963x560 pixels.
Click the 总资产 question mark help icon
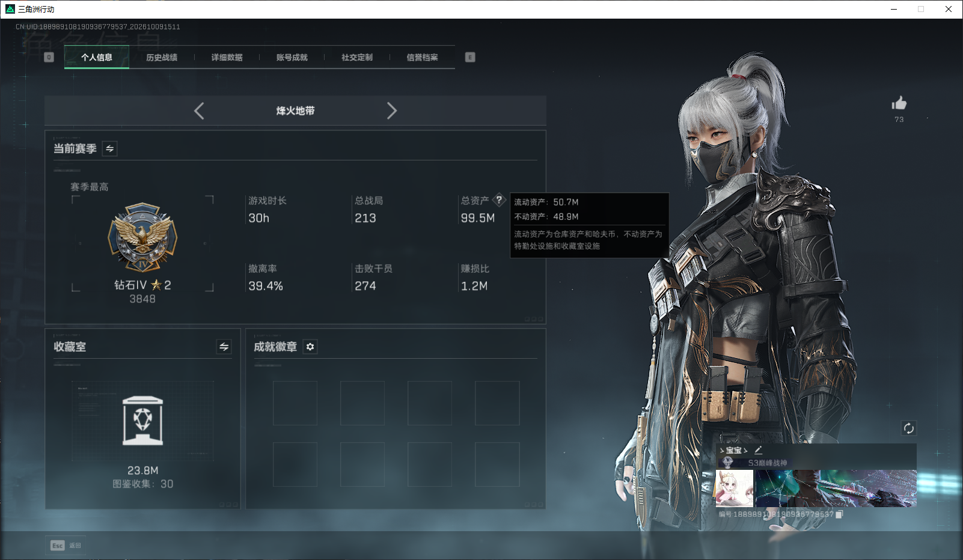coord(499,200)
